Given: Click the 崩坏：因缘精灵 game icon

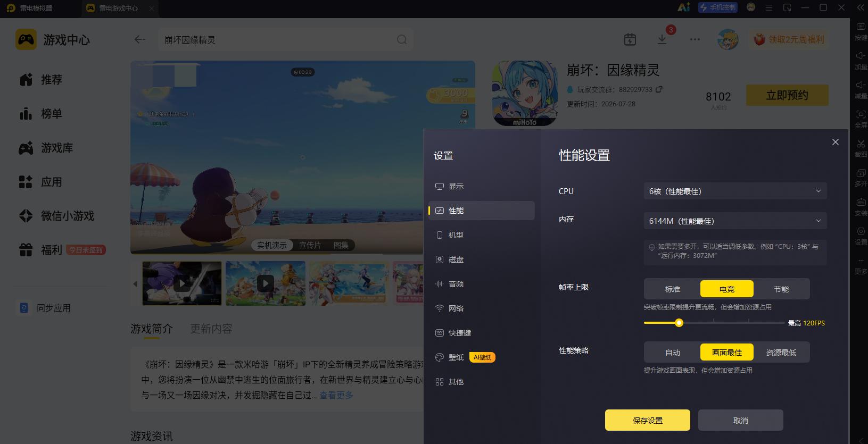Looking at the screenshot, I should (524, 94).
